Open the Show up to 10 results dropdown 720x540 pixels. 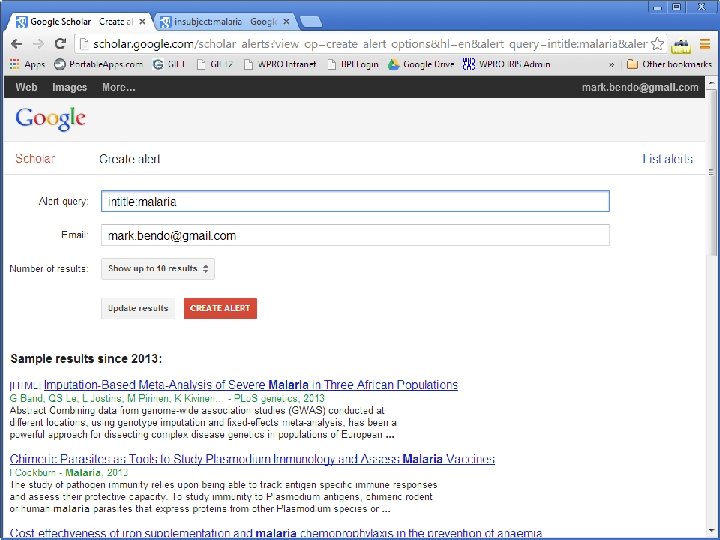pos(158,269)
